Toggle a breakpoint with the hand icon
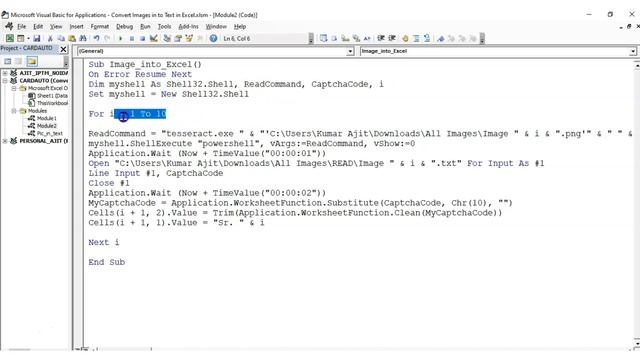Viewport: 640px width, 360px height. coord(405,38)
